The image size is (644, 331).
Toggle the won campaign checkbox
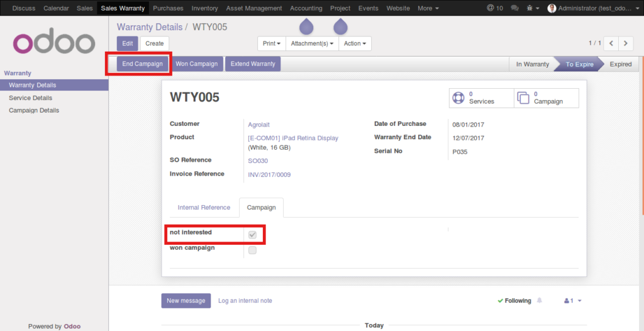click(x=253, y=250)
